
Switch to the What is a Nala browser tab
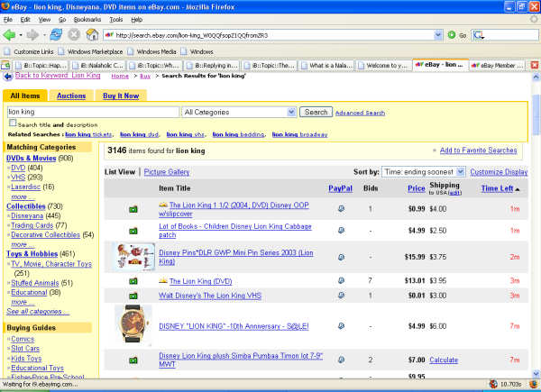pos(326,66)
